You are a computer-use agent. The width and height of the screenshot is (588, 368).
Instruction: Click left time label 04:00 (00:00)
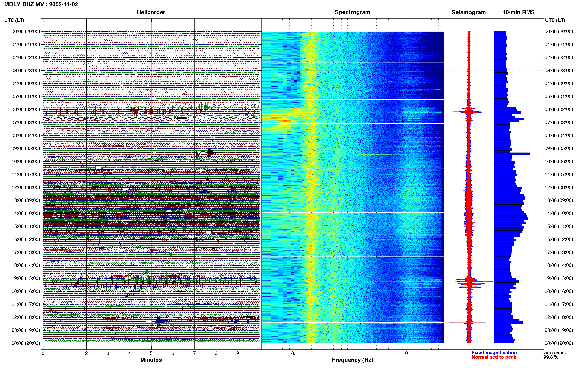pos(26,83)
